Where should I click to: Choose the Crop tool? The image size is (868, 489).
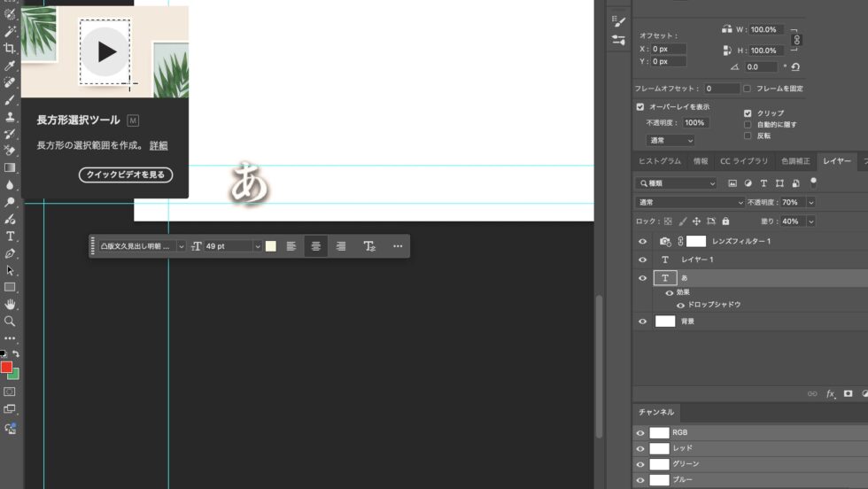click(10, 49)
